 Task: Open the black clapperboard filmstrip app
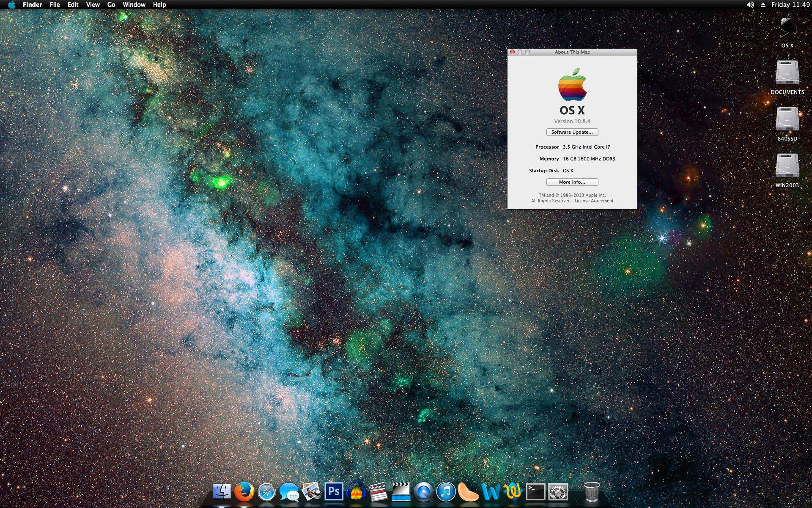[401, 492]
